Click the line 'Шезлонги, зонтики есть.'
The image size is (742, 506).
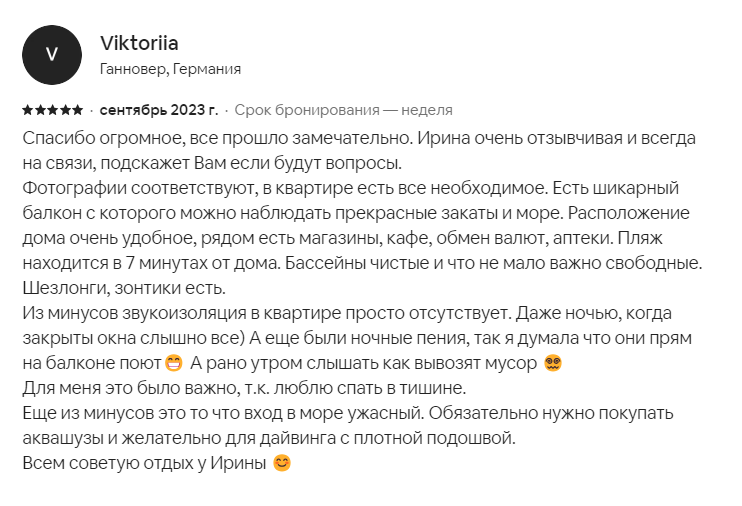point(124,288)
